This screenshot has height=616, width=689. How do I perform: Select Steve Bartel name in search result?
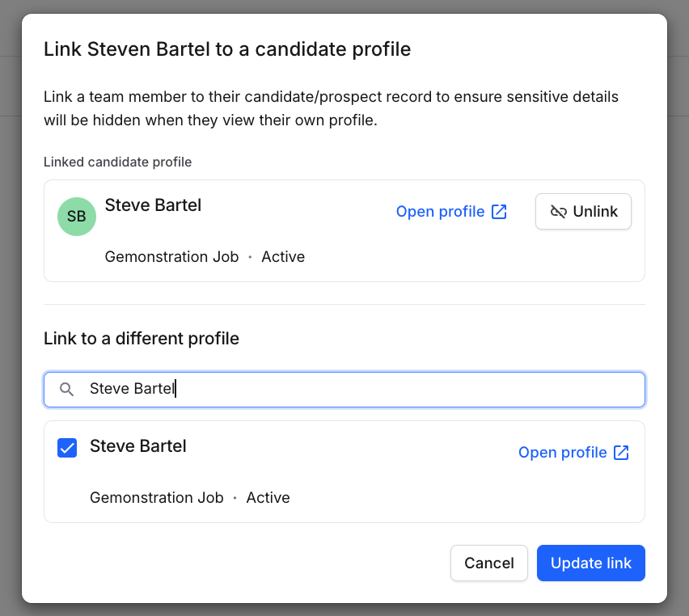138,446
